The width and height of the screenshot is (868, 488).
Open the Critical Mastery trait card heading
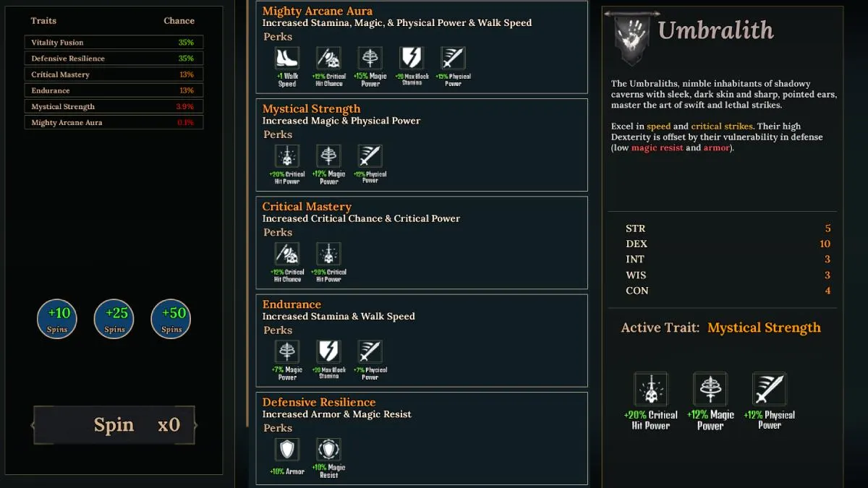[307, 207]
